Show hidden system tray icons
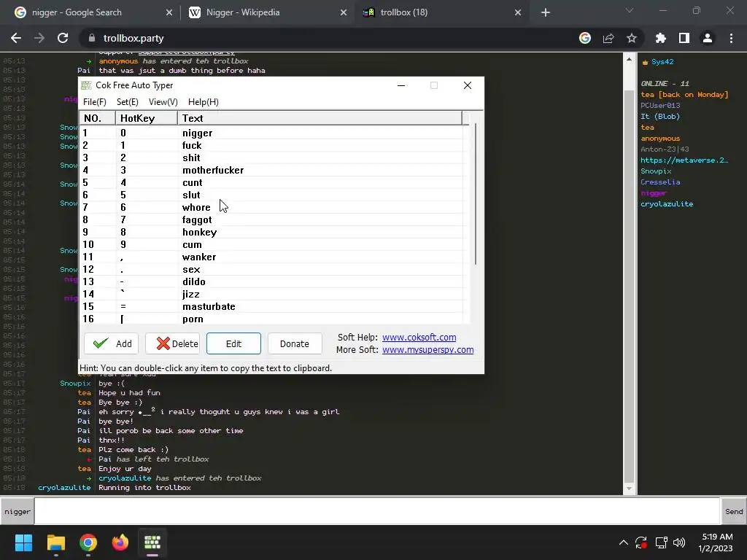Image resolution: width=747 pixels, height=560 pixels. point(623,542)
